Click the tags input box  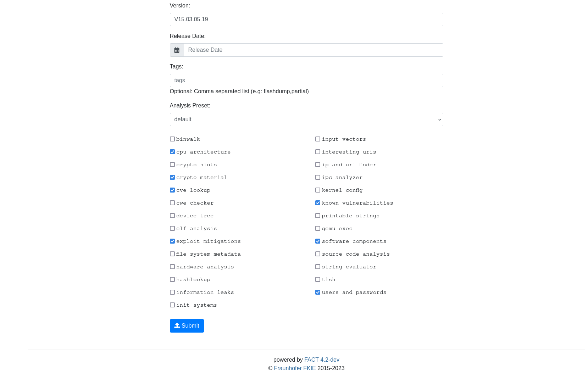(x=306, y=80)
